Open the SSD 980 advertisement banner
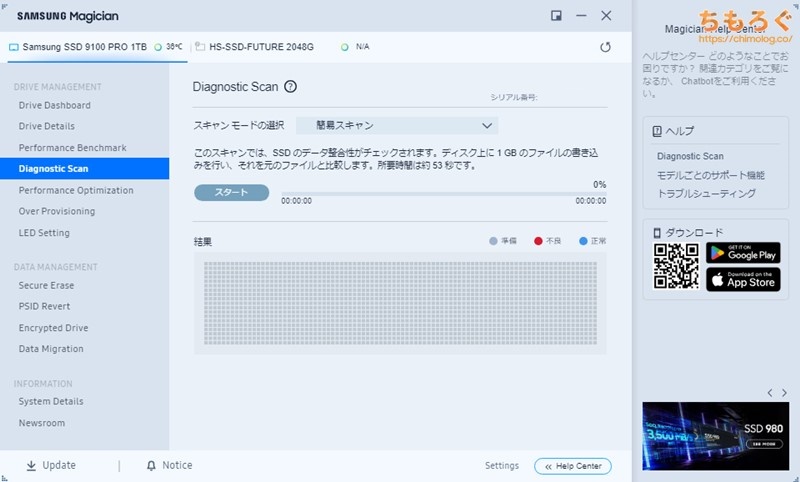 click(715, 436)
